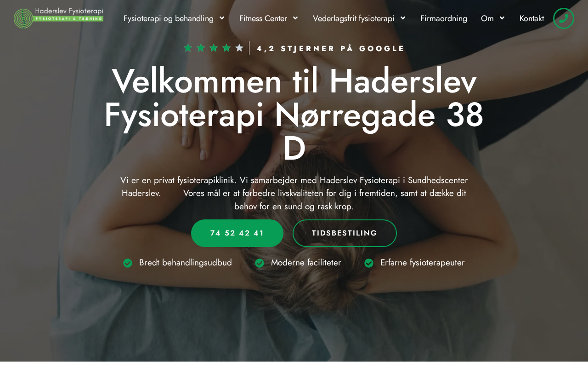The height and width of the screenshot is (368, 588).
Task: Expand the Vederlagsfrit fysioterapi chevron
Action: [x=403, y=18]
